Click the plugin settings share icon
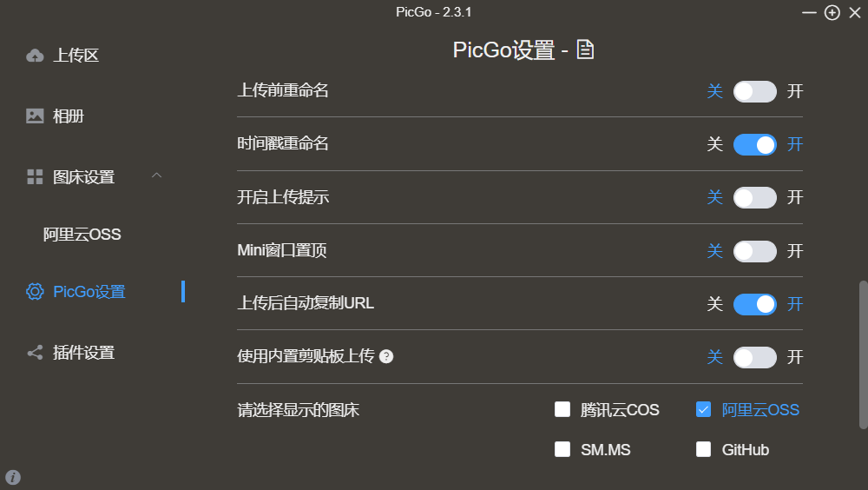The width and height of the screenshot is (868, 490). pyautogui.click(x=35, y=353)
